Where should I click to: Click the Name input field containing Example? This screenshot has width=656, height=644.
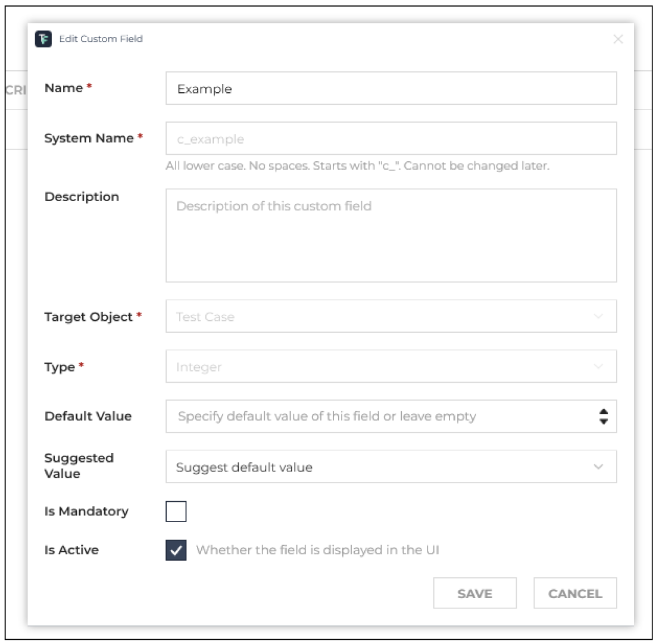tap(391, 88)
